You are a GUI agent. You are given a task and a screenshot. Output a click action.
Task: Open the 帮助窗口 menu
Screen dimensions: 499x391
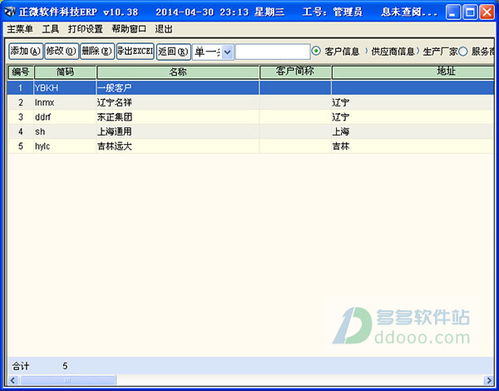(x=129, y=29)
